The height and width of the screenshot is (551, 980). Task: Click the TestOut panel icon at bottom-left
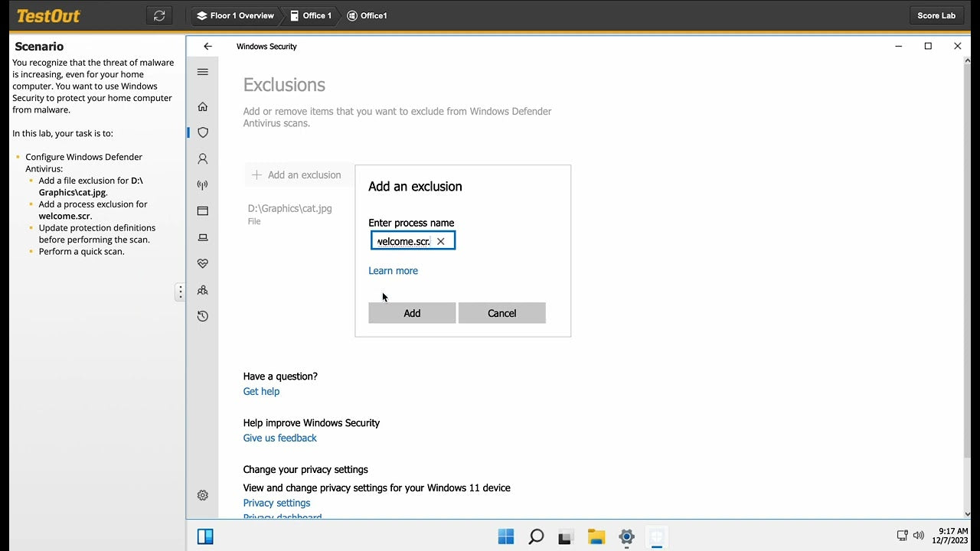click(205, 536)
